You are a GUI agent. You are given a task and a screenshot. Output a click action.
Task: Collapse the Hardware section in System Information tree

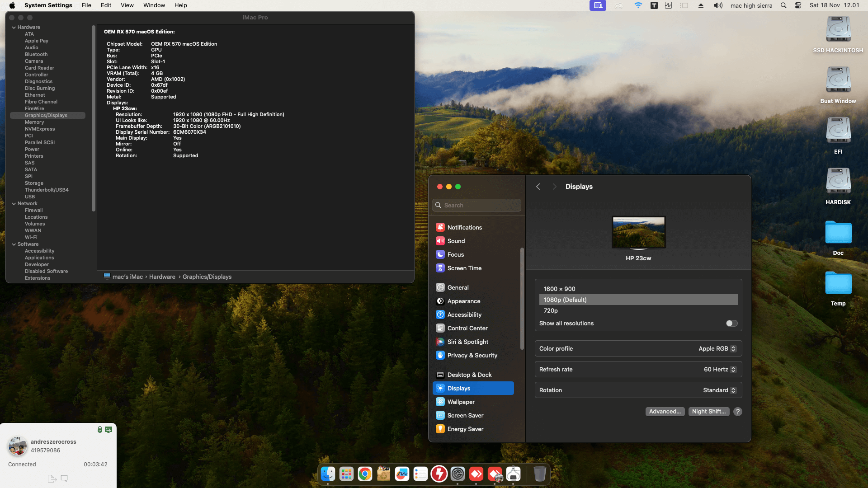[14, 27]
